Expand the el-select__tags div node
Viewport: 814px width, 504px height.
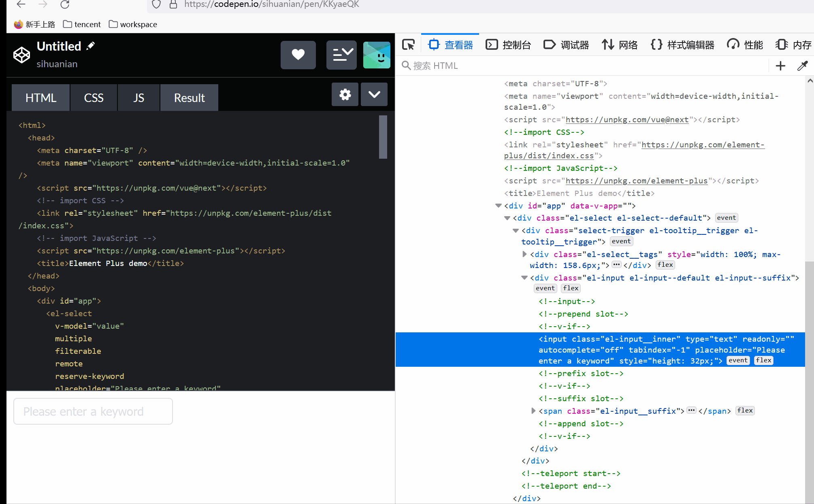tap(524, 254)
